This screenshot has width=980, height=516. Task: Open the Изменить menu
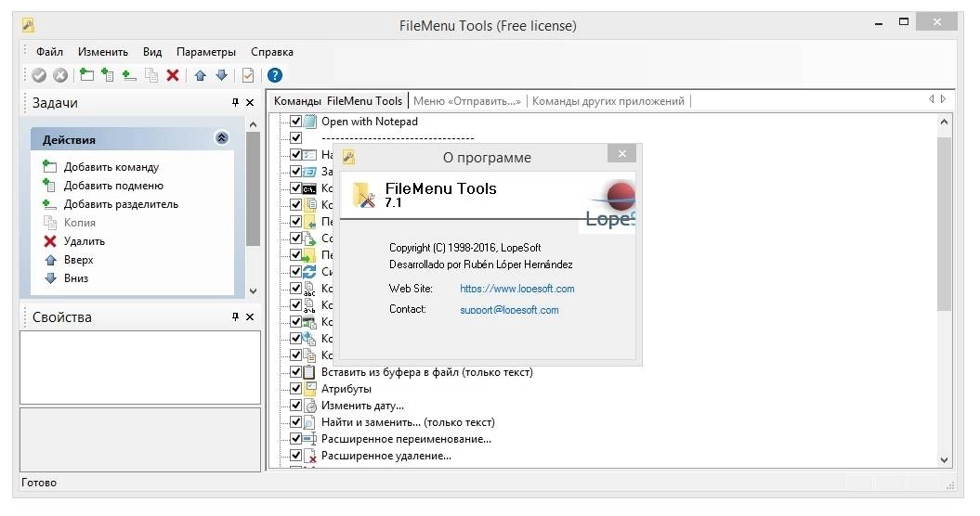[x=103, y=52]
